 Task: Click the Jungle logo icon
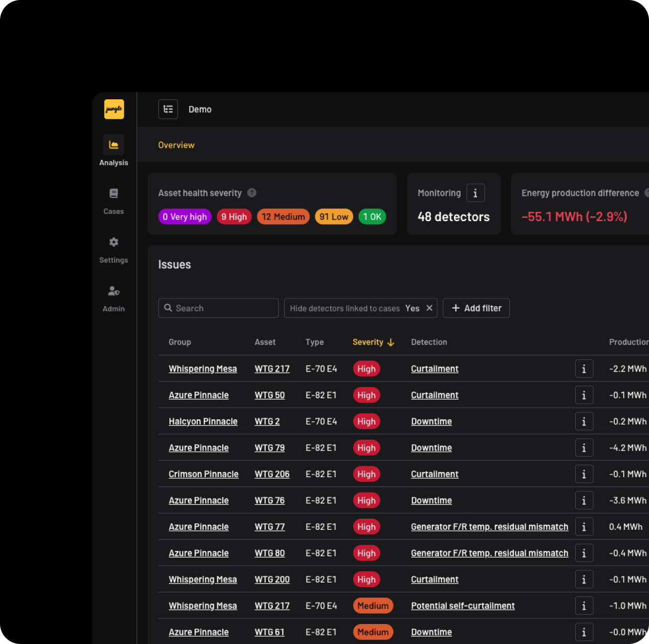click(x=114, y=109)
